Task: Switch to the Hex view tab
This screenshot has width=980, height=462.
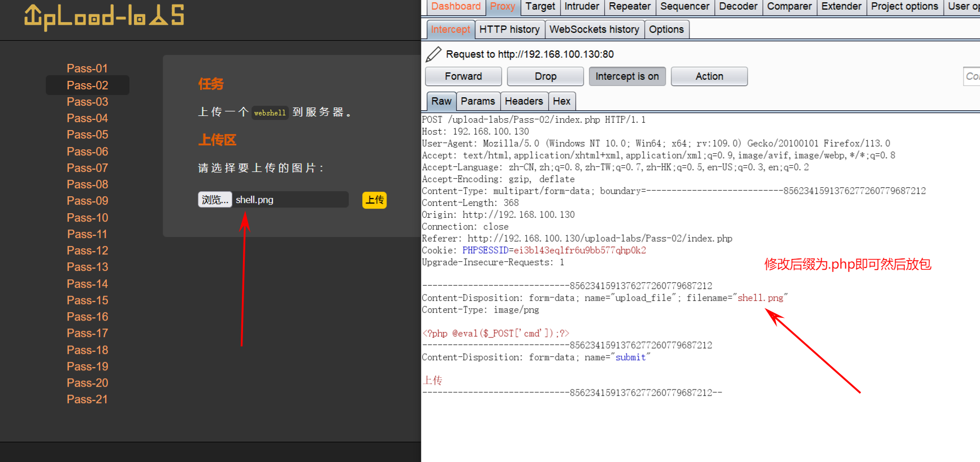Action: 562,101
